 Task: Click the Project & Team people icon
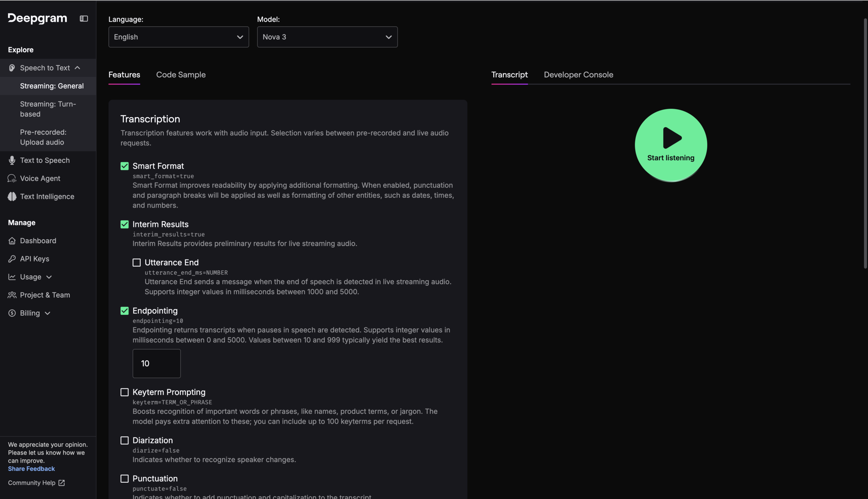pyautogui.click(x=12, y=295)
